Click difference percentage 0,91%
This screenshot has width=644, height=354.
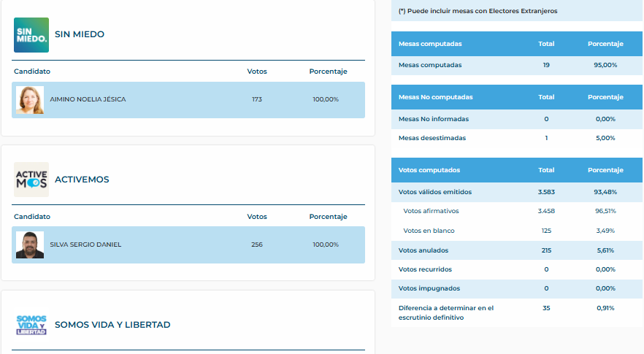(605, 308)
